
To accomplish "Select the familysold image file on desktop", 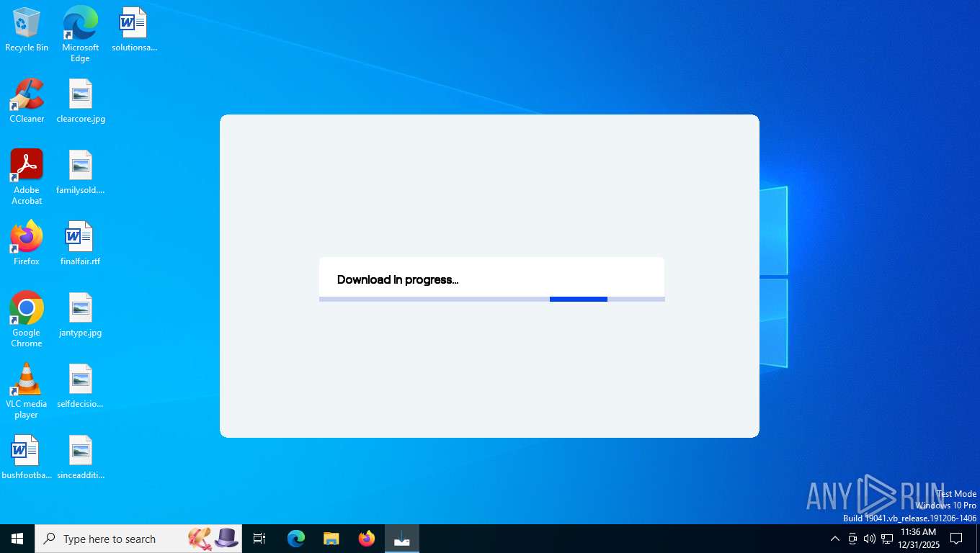I will [81, 172].
